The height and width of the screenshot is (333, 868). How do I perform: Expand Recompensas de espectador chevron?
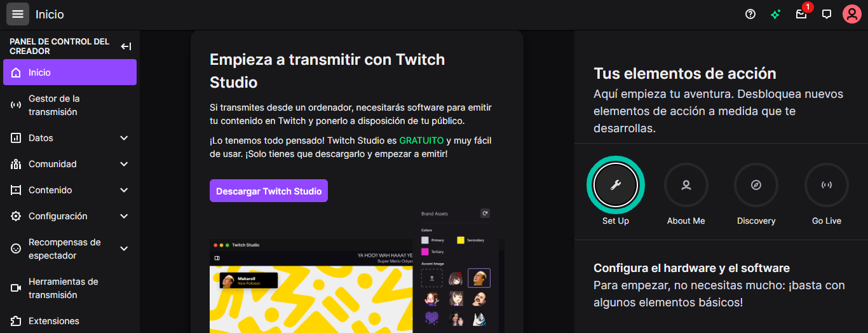[x=124, y=248]
